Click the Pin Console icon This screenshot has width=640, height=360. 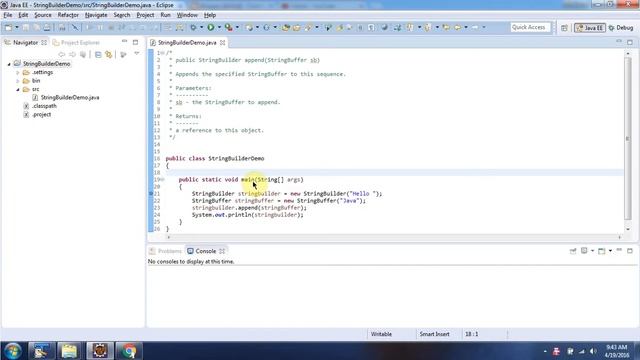573,251
